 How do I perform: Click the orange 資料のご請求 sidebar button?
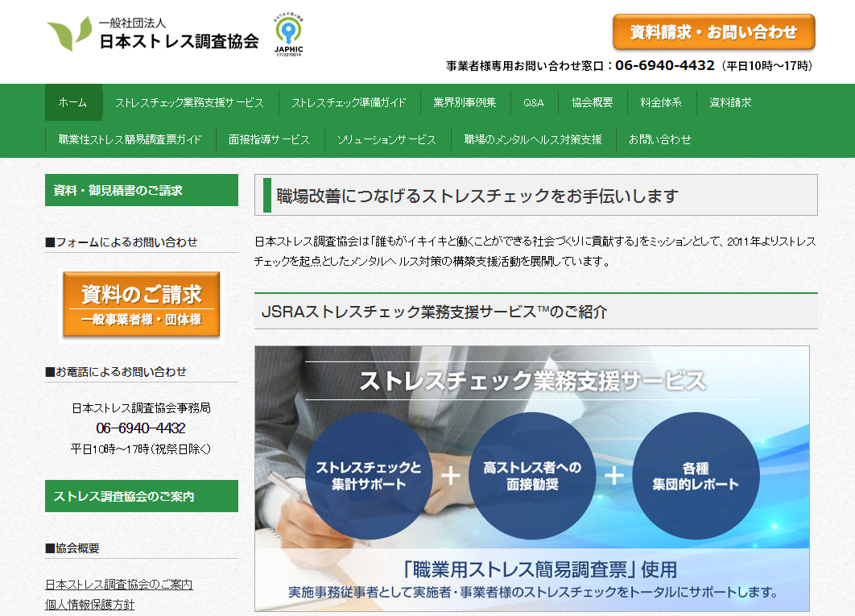[x=141, y=304]
